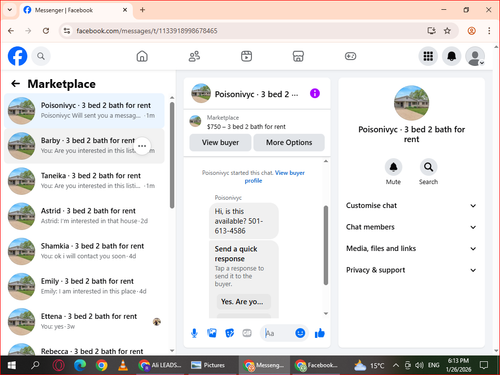Open three-dot options on Barby conversation
Viewport: 500px width, 375px height.
(142, 146)
